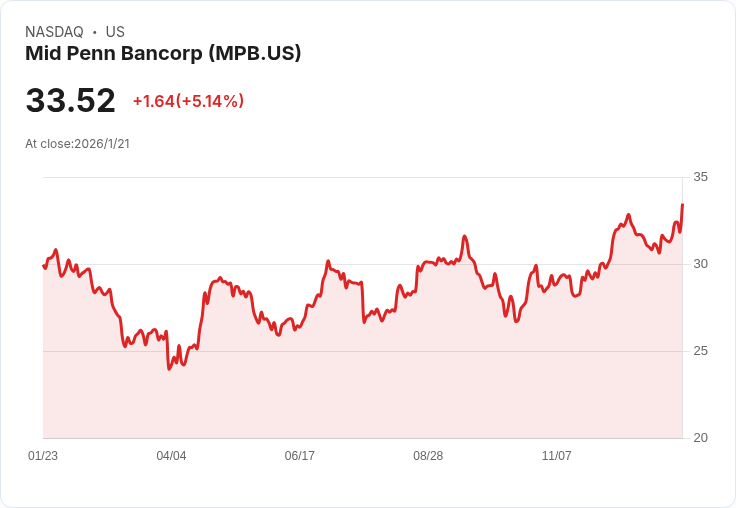Click the 11/07 date axis label
The image size is (736, 508).
557,455
